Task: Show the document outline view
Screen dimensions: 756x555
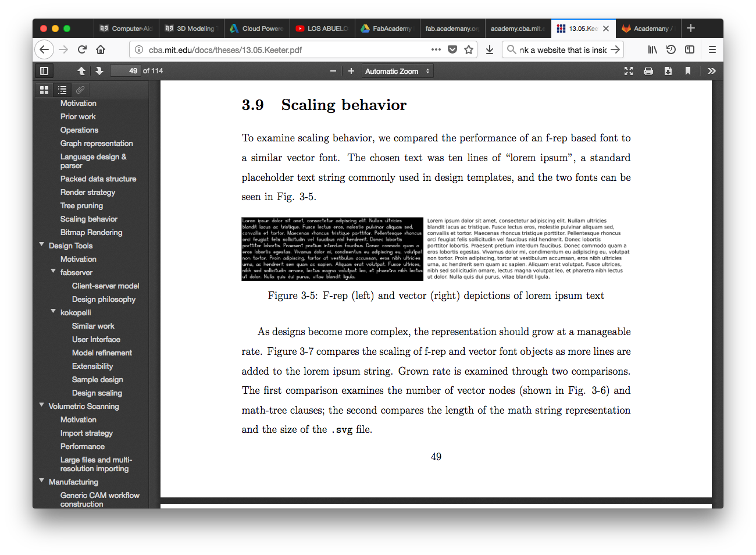Action: pyautogui.click(x=62, y=90)
